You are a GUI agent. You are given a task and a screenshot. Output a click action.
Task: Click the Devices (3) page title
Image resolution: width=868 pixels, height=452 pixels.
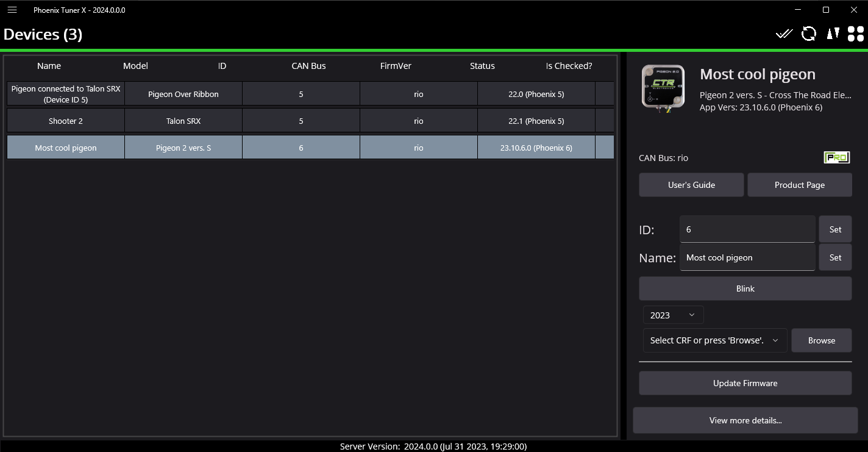(x=43, y=34)
